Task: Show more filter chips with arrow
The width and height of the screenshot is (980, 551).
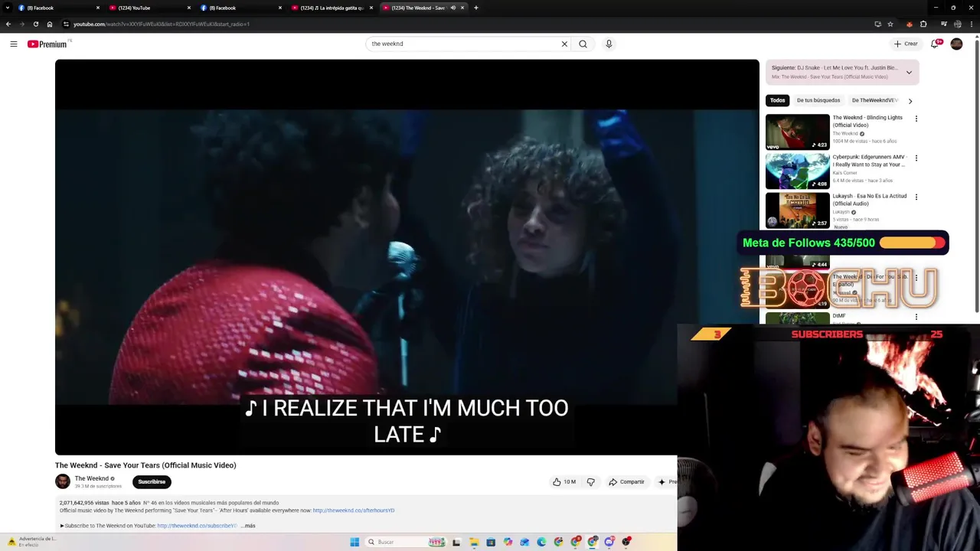Action: [x=910, y=101]
